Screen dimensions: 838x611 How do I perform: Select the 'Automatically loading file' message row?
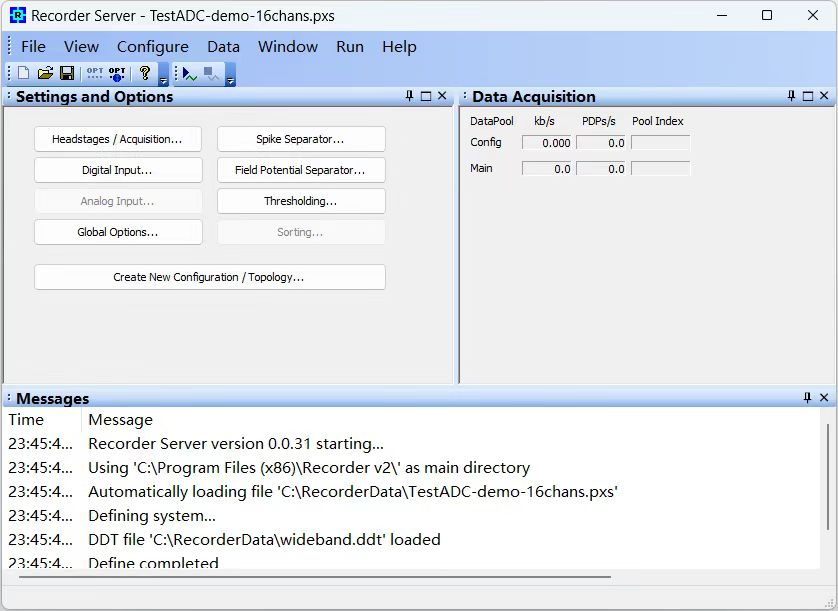pos(412,492)
